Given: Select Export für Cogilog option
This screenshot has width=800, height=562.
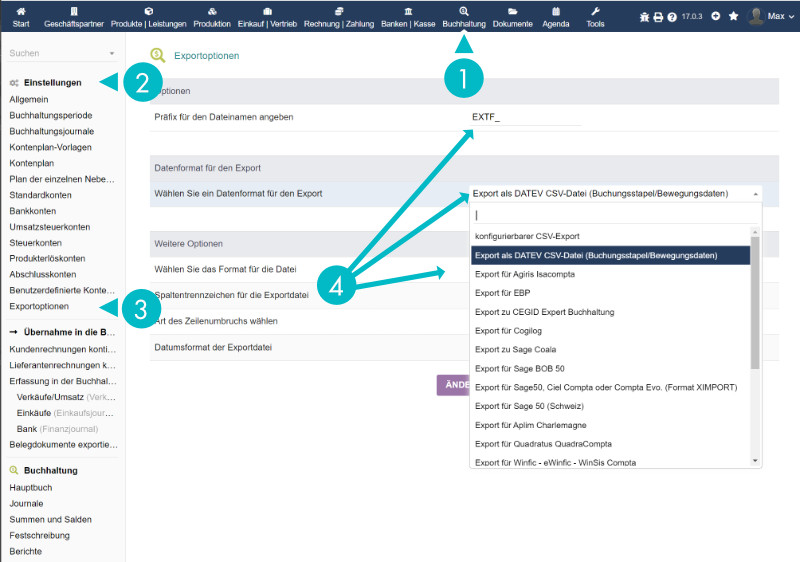Looking at the screenshot, I should 611,330.
